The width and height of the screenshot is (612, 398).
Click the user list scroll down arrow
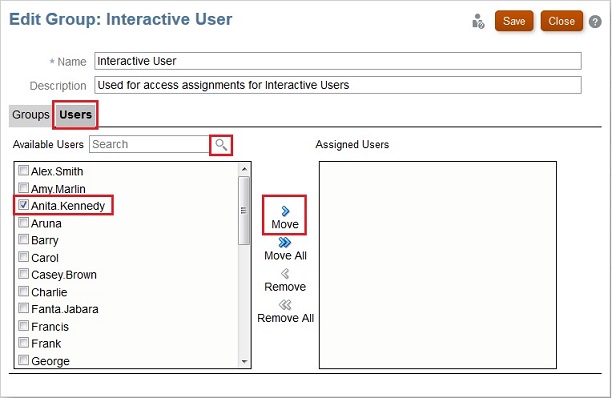click(x=244, y=362)
